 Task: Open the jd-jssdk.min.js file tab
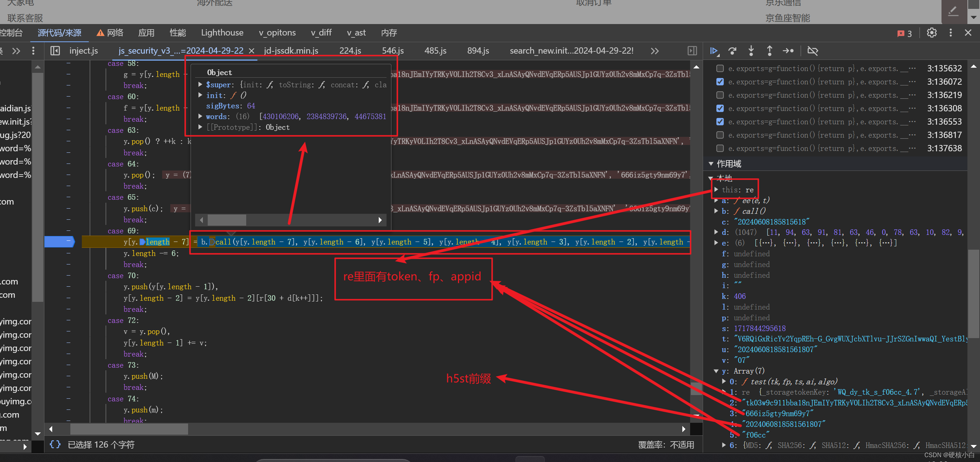[291, 51]
